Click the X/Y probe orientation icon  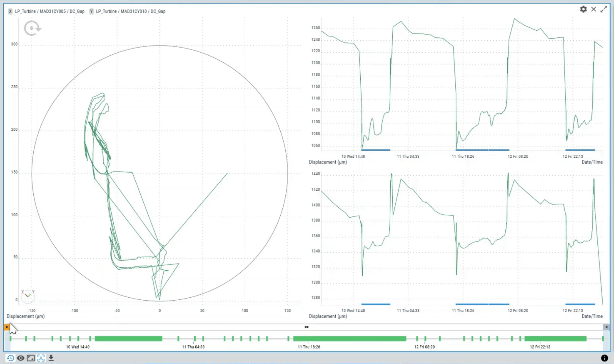[x=28, y=295]
